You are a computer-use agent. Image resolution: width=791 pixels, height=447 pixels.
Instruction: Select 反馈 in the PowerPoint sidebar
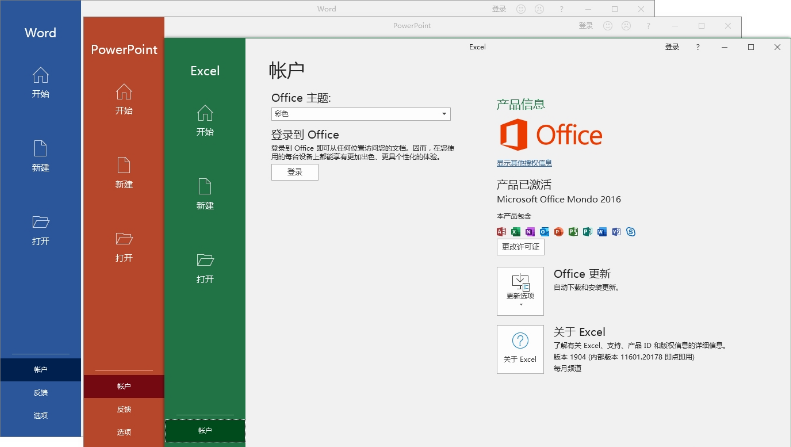124,409
